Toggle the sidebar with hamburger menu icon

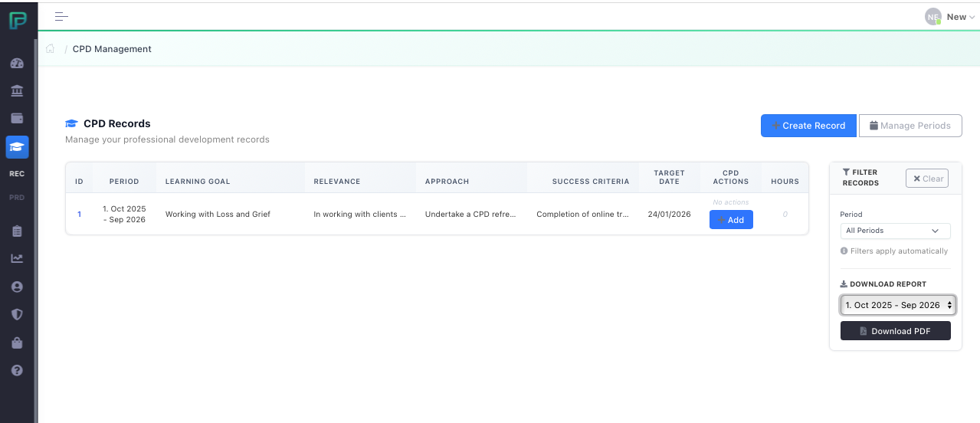click(x=62, y=16)
